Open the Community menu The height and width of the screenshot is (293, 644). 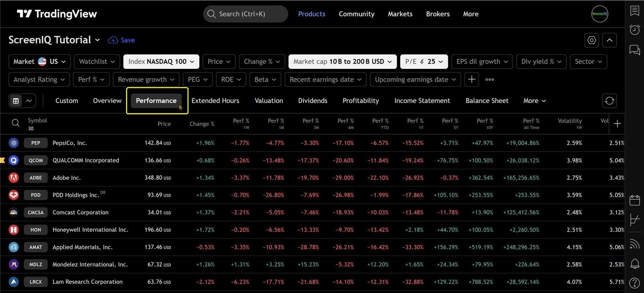click(x=357, y=14)
